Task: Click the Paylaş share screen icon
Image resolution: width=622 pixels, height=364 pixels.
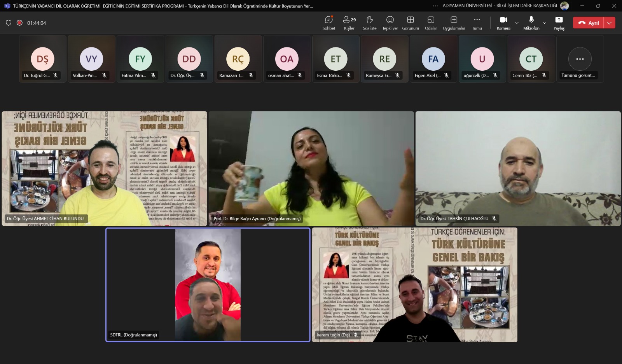Action: (x=559, y=23)
